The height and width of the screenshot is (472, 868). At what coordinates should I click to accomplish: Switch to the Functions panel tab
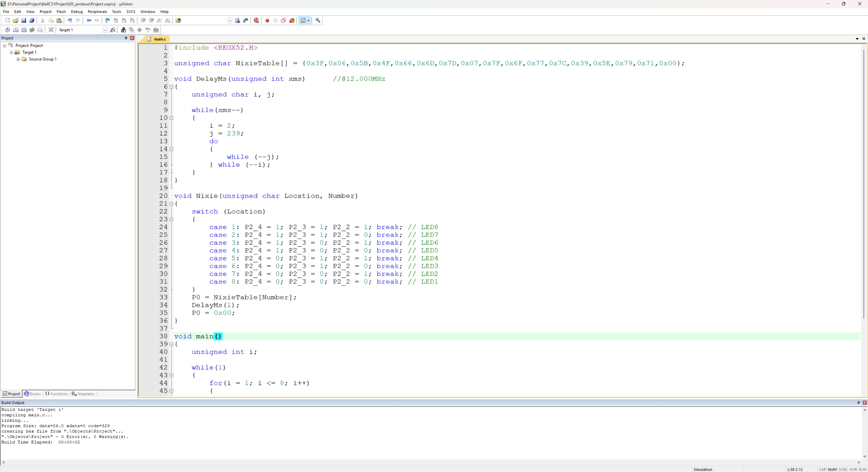(57, 394)
